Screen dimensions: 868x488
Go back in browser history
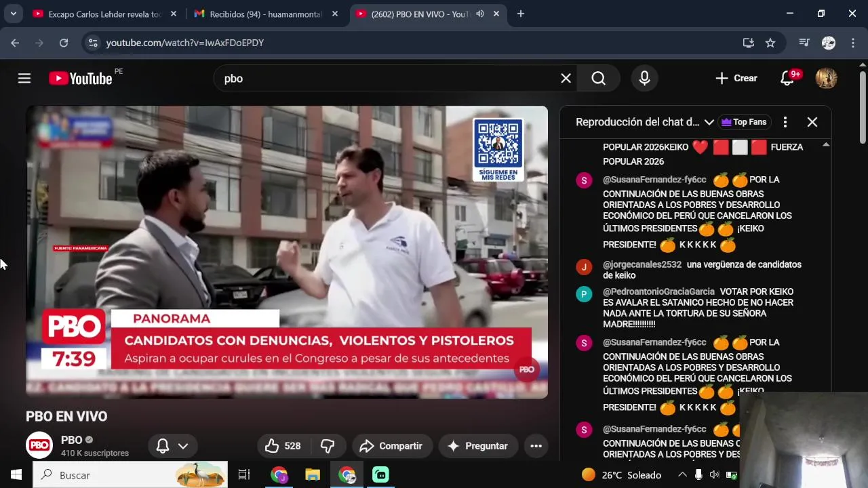pos(15,43)
